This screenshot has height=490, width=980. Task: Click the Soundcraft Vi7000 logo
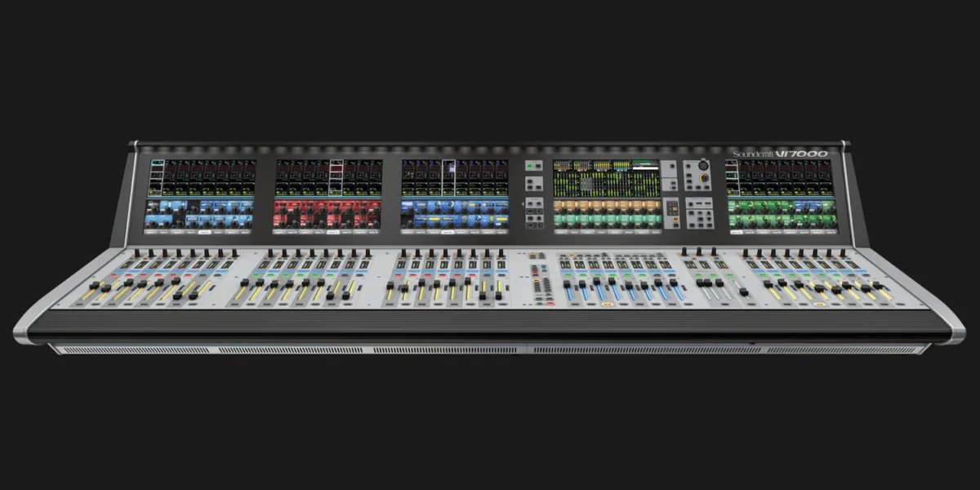pos(780,154)
